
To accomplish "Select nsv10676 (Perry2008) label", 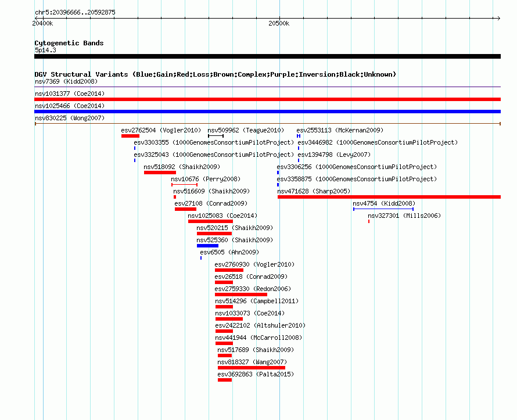I will 206,179.
